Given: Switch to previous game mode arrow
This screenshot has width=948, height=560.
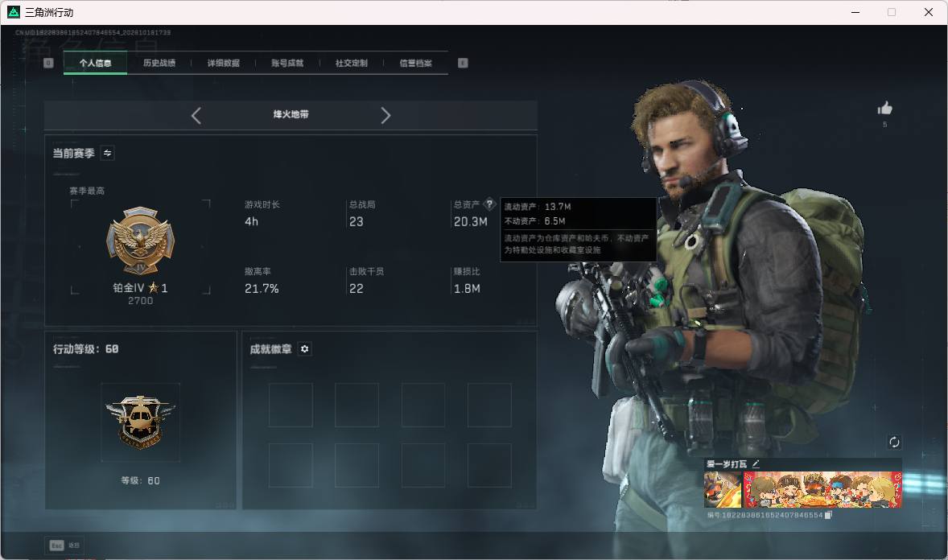Looking at the screenshot, I should click(196, 116).
